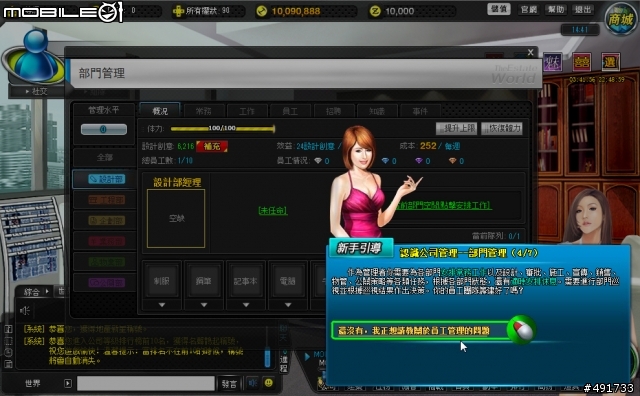Expand the dropdown under 電腦
The image size is (640, 396).
tap(288, 305)
